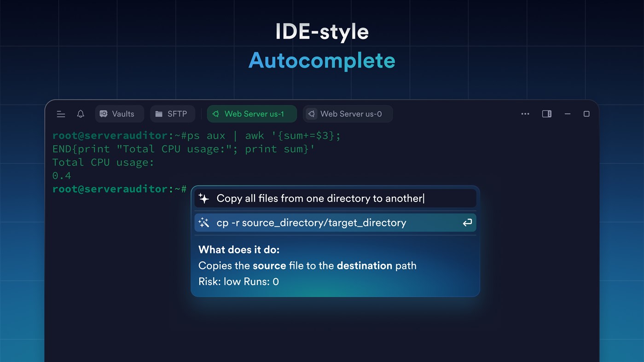Select the Web Server us-1 tab
The width and height of the screenshot is (644, 362).
tap(252, 114)
